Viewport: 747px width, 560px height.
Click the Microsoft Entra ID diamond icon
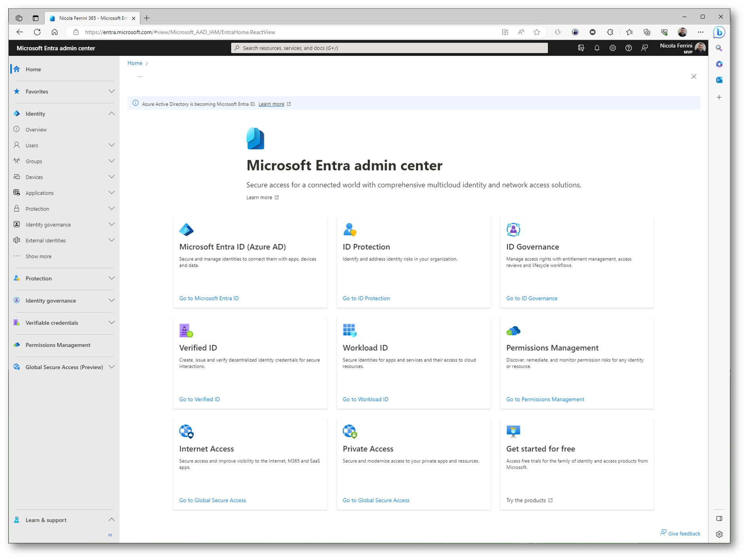click(186, 230)
